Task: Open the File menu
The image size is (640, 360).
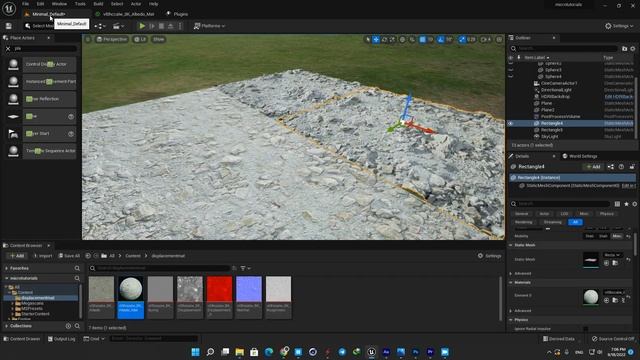Action: (x=25, y=4)
